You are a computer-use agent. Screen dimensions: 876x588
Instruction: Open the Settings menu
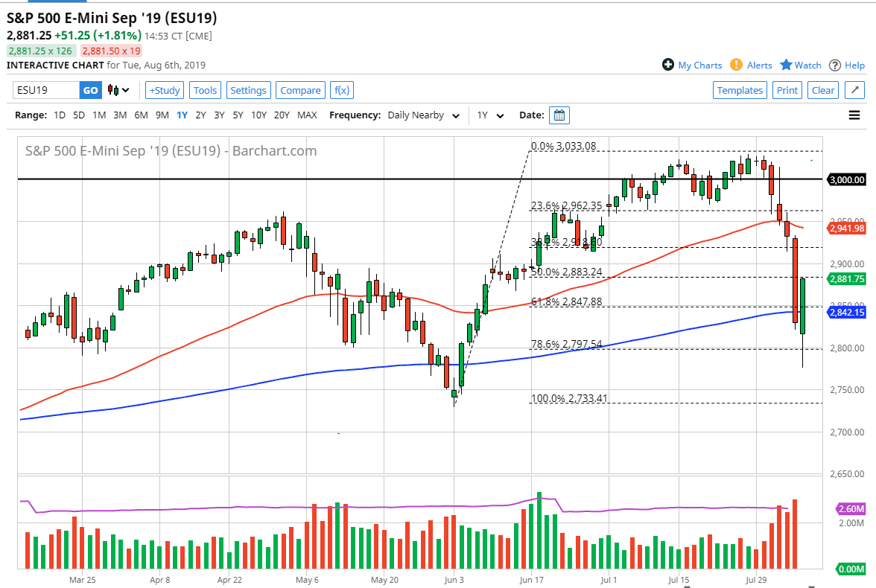pos(248,89)
